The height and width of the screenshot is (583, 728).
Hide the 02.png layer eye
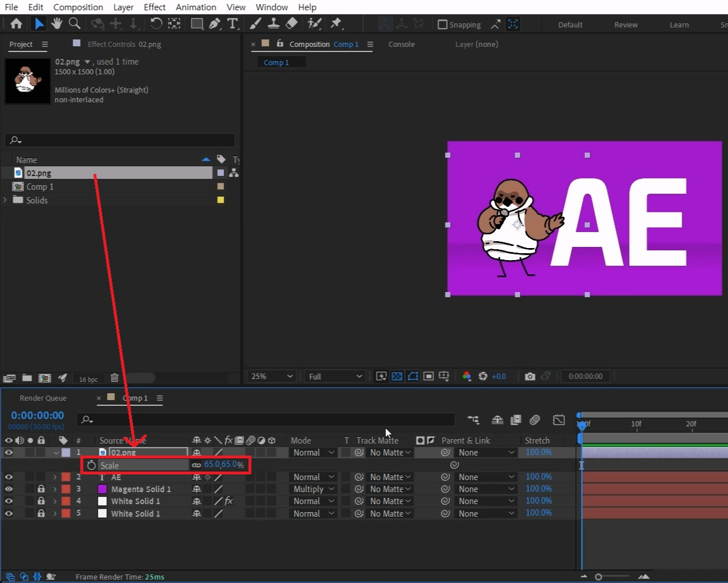point(9,452)
